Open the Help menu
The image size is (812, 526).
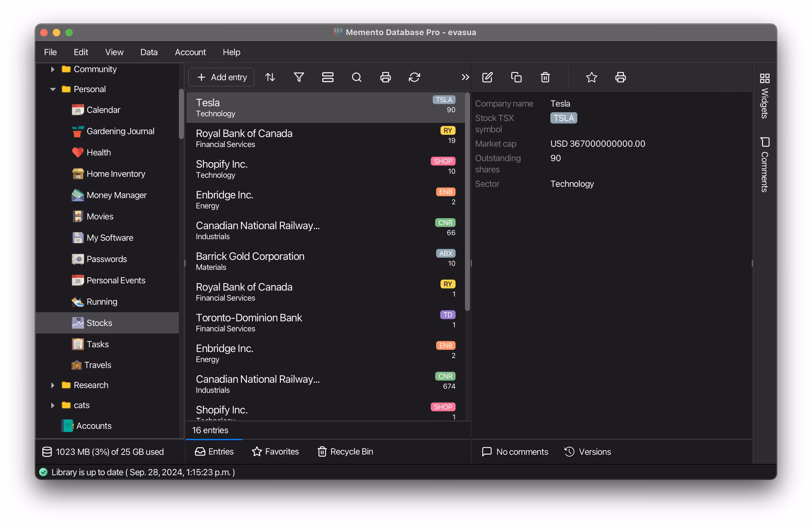[x=231, y=52]
